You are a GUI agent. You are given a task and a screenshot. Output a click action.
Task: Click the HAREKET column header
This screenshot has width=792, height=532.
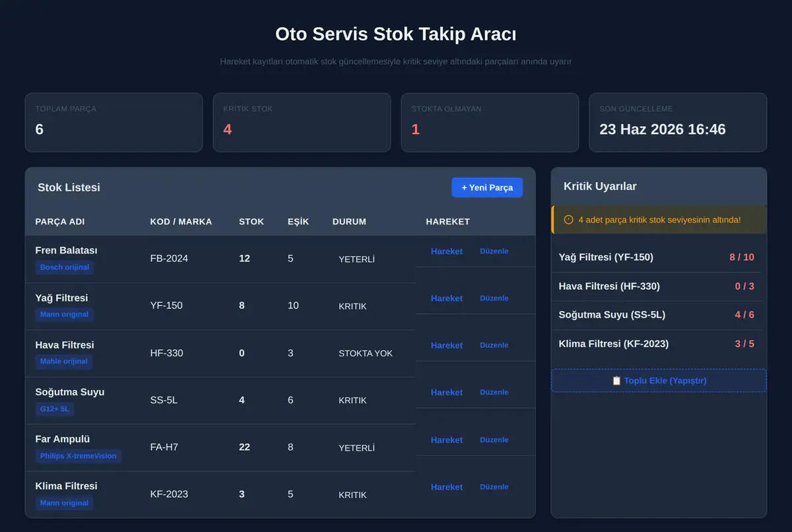(x=448, y=222)
